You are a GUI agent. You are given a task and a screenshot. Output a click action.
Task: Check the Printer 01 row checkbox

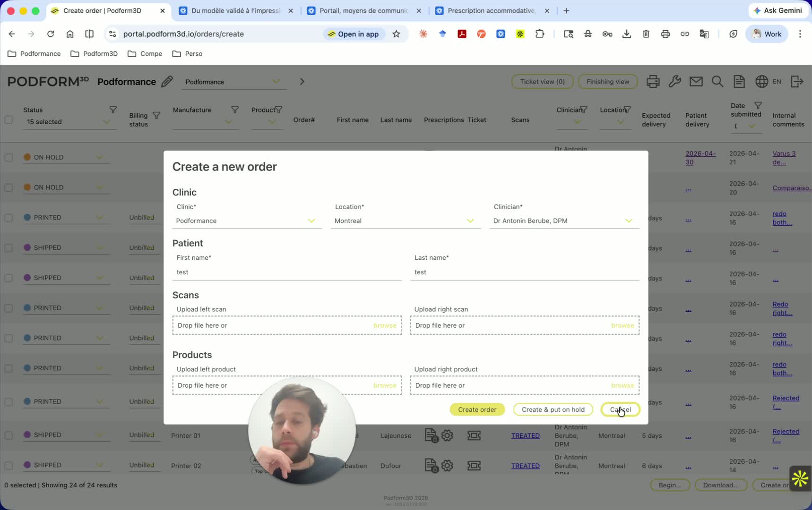click(9, 435)
